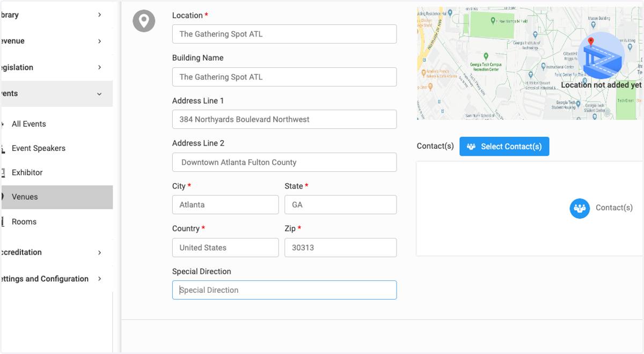Click the Address Line 2 field
The height and width of the screenshot is (354, 644).
(284, 162)
